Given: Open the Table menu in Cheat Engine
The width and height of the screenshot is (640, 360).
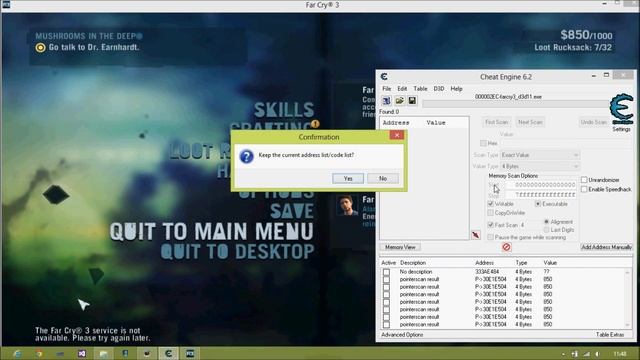Looking at the screenshot, I should [420, 89].
